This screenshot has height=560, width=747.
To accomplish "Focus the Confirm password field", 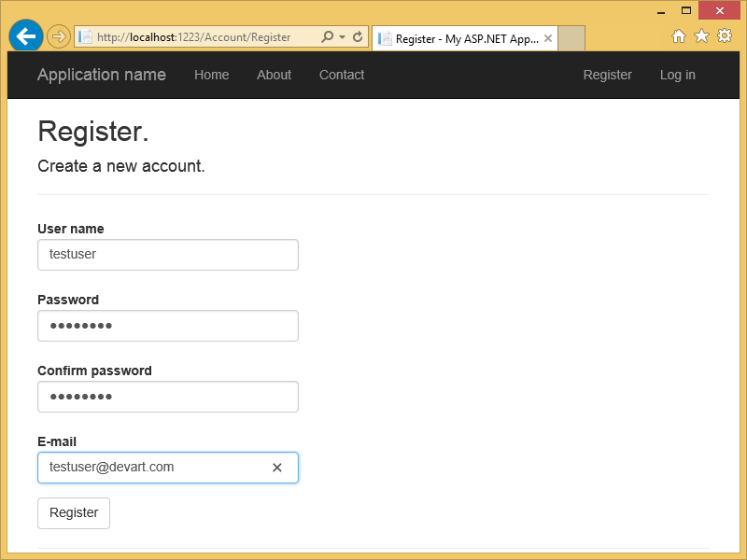I will point(168,397).
